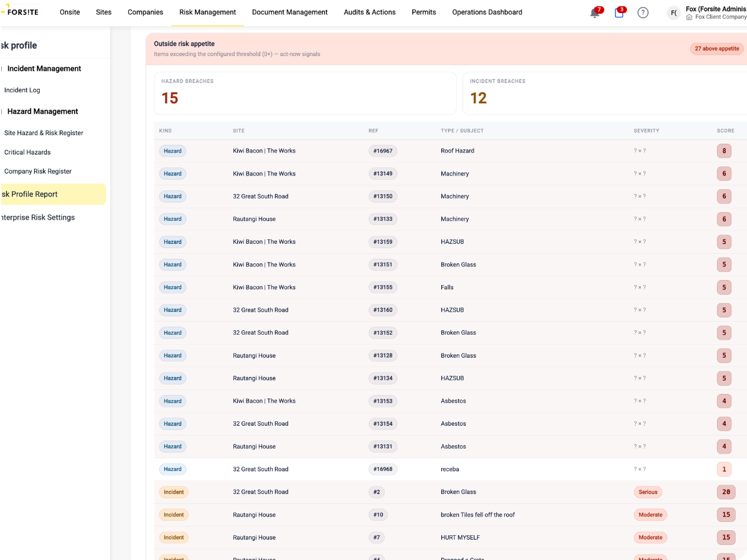Select the HURT MYSELF incident subject
This screenshot has height=560, width=747.
pos(460,538)
